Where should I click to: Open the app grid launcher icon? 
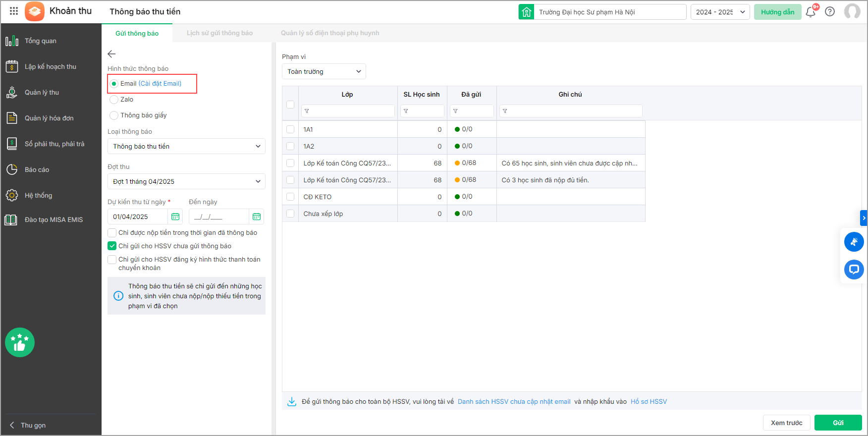click(14, 11)
